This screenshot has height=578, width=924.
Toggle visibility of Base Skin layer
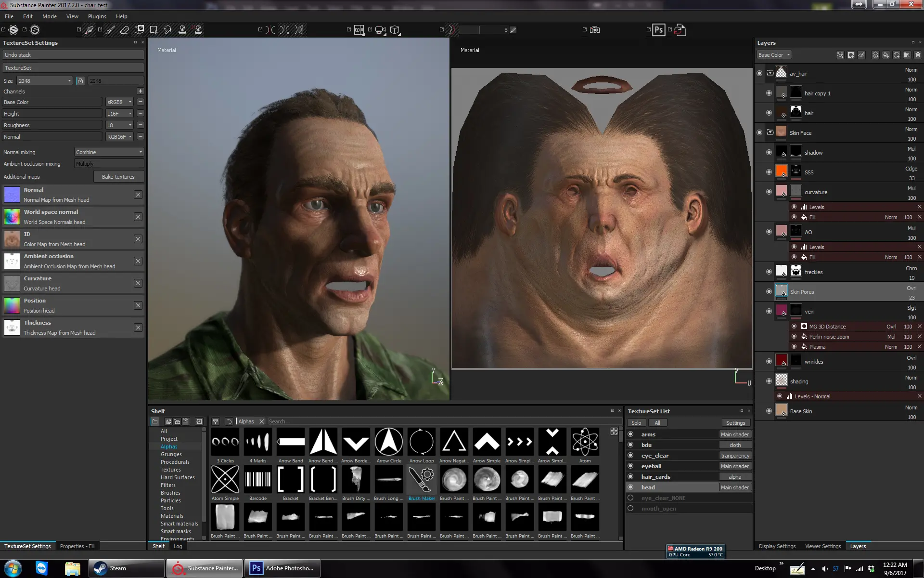tap(769, 411)
